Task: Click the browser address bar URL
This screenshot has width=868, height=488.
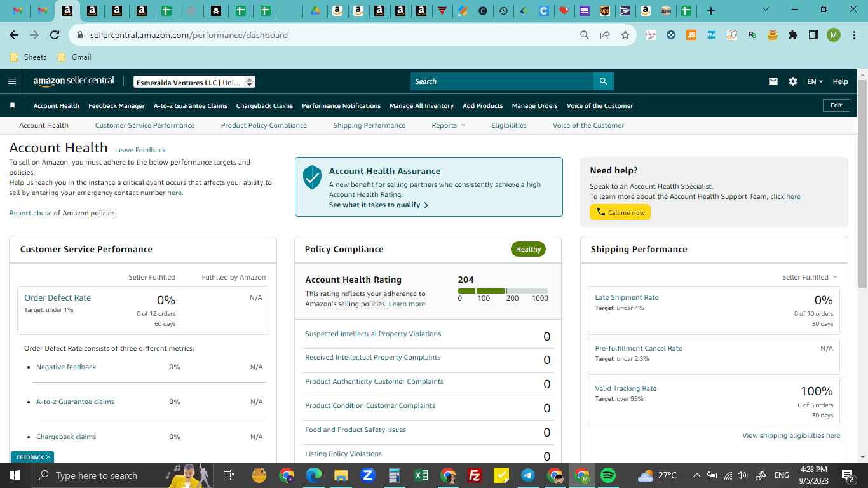Action: (x=189, y=35)
